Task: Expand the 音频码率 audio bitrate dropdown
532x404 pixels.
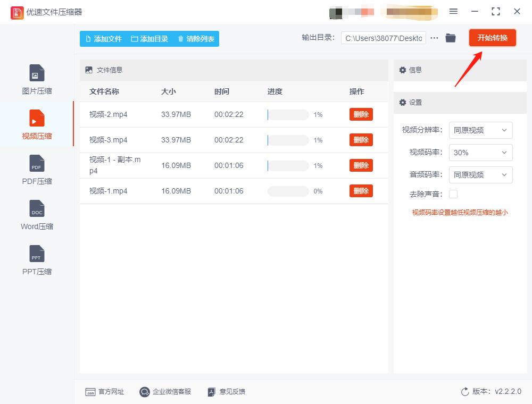Action: tap(480, 175)
